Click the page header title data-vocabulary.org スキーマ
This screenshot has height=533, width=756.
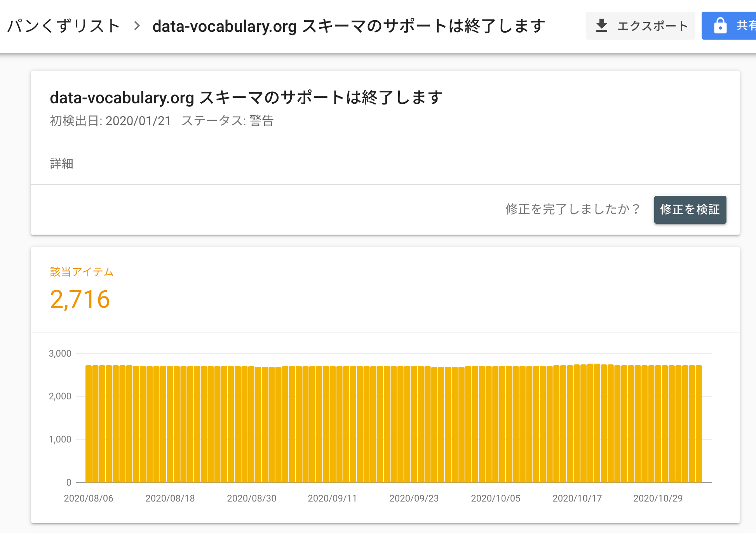point(348,26)
